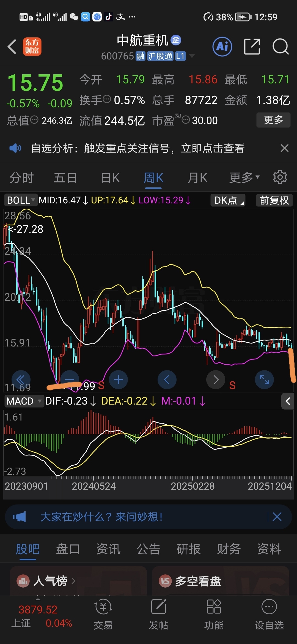Tap the back arrow icon
This screenshot has width=297, height=644.
12,47
